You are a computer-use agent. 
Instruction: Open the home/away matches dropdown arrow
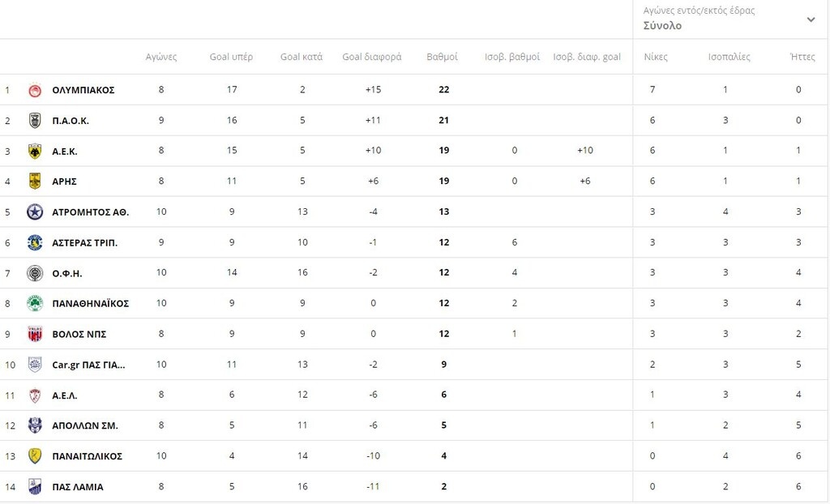(x=811, y=19)
